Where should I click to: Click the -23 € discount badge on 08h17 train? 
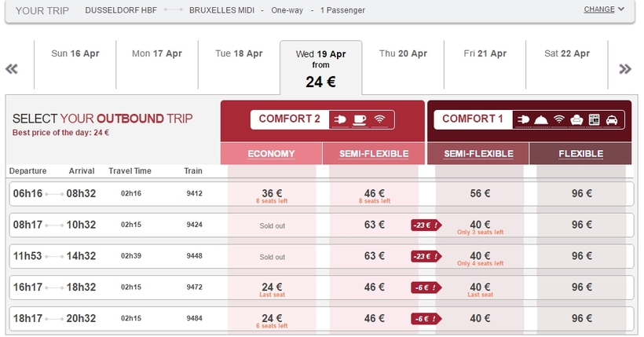click(x=426, y=225)
